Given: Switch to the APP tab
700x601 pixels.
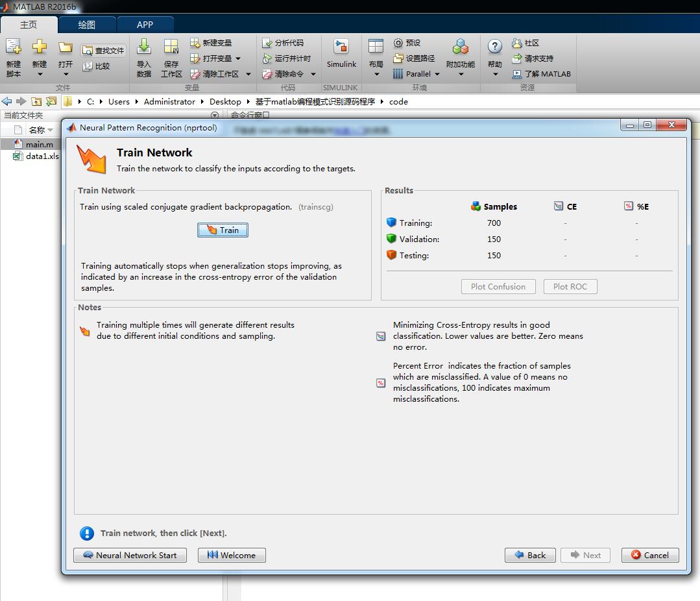Looking at the screenshot, I should 145,25.
